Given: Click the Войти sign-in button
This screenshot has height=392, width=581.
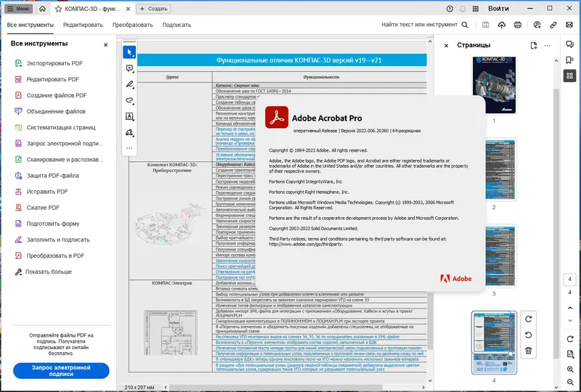Looking at the screenshot, I should coord(498,9).
